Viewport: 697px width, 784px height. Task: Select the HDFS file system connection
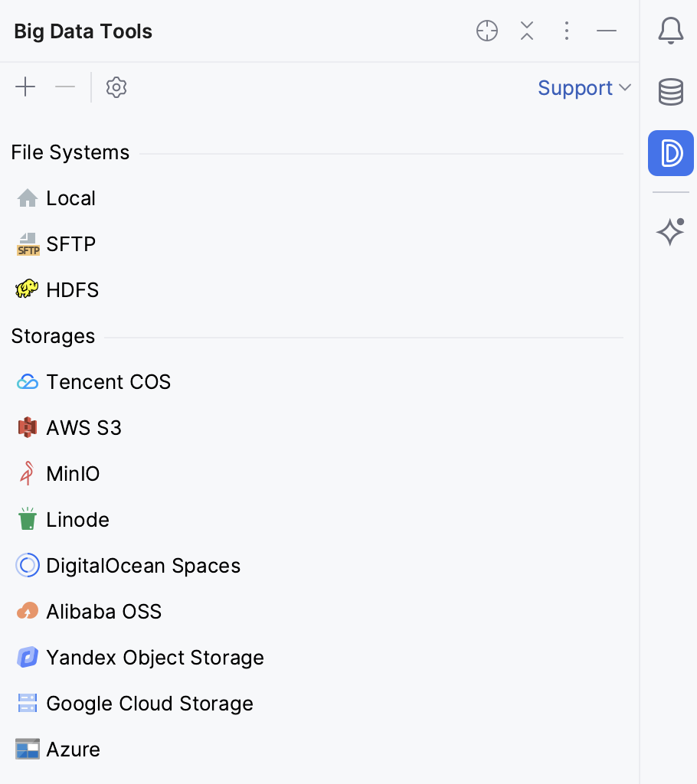pyautogui.click(x=73, y=289)
